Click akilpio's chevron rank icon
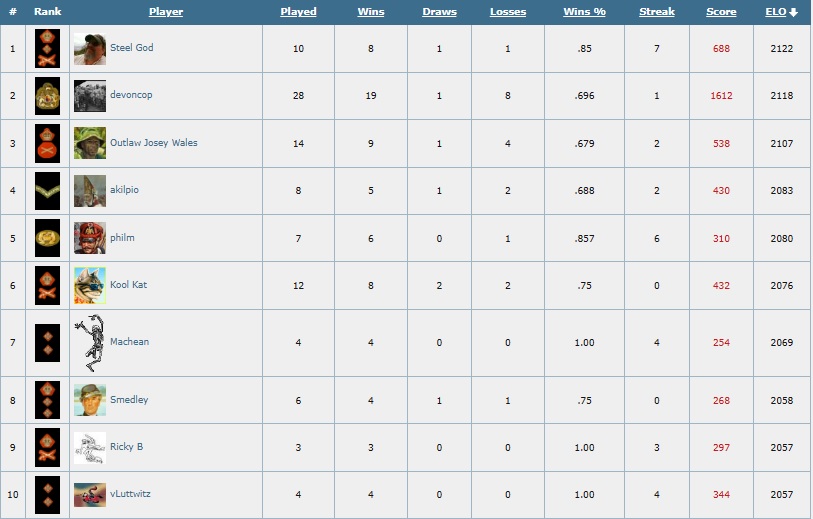Screen dimensions: 813x519 tap(47, 191)
